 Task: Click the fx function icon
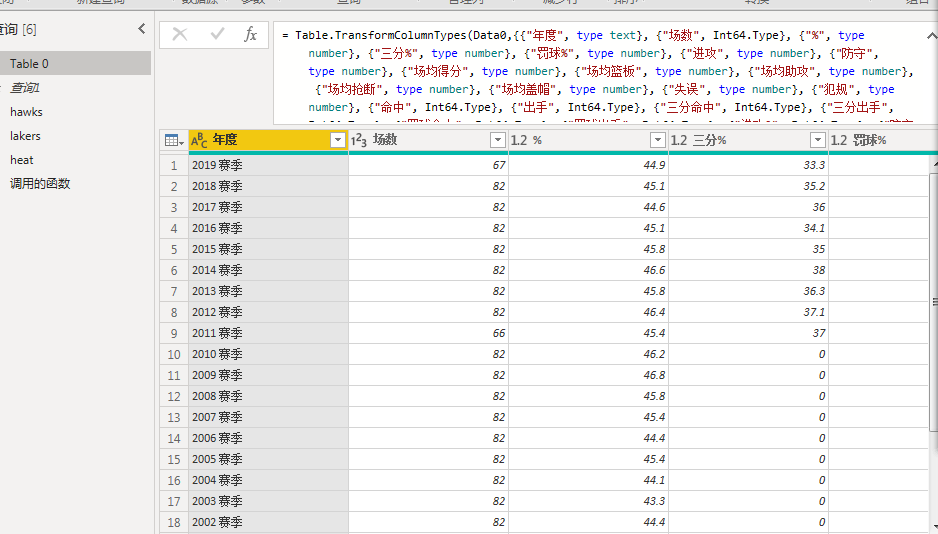250,34
